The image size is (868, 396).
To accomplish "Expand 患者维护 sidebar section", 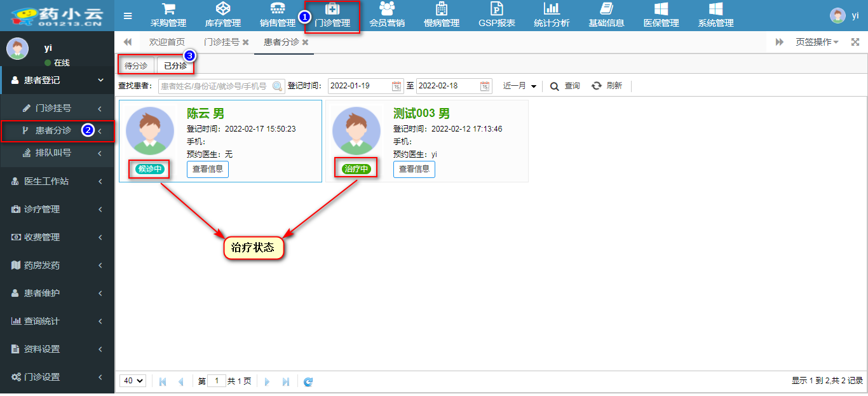I will (57, 293).
